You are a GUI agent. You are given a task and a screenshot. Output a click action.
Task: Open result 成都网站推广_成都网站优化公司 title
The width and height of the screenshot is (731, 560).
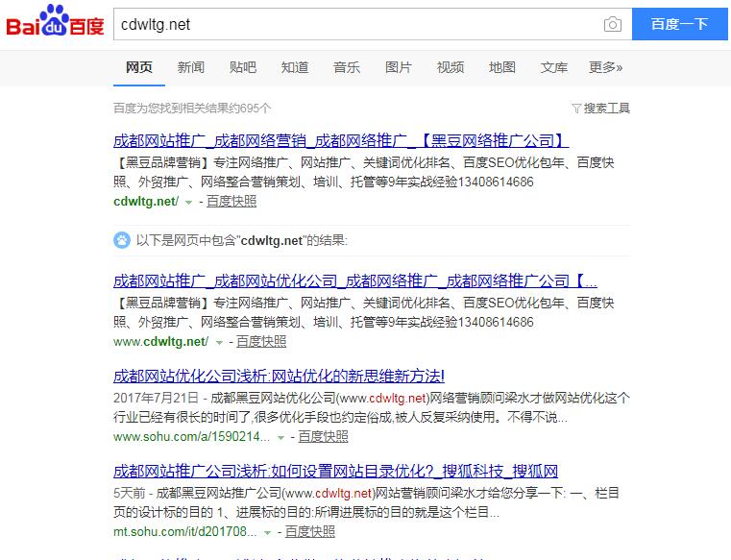[355, 280]
